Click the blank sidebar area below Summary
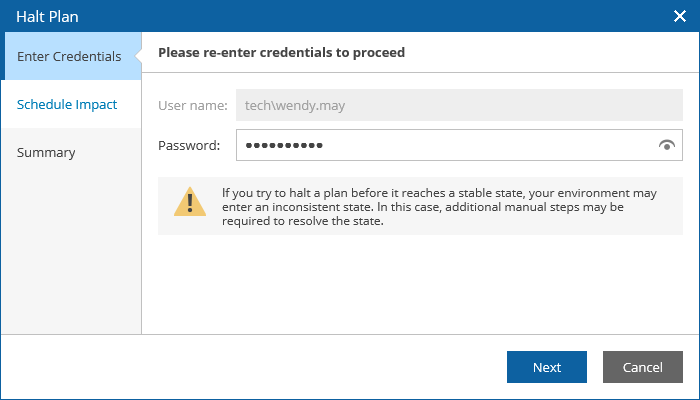This screenshot has height=400, width=700. pos(70,250)
